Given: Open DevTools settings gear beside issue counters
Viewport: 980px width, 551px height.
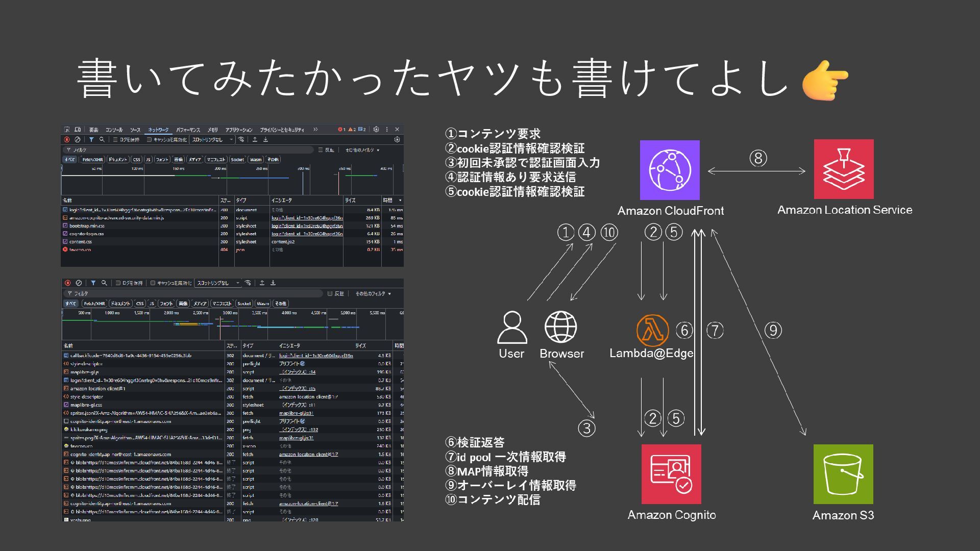Looking at the screenshot, I should (x=376, y=130).
